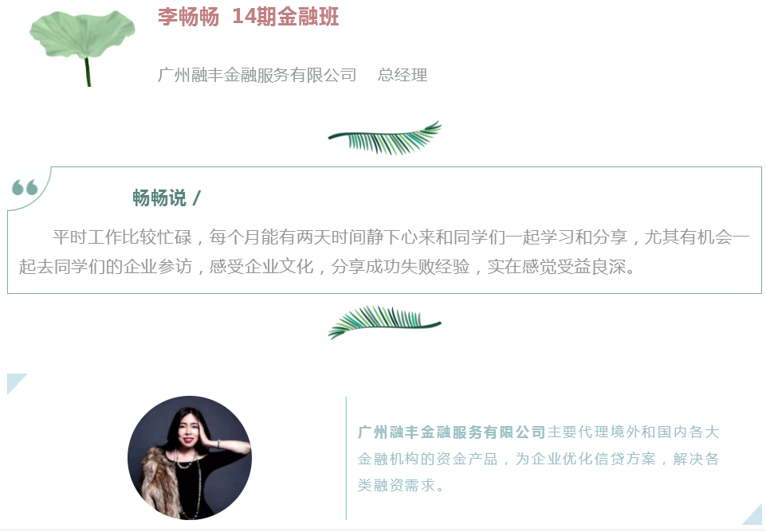The image size is (766, 532).
Task: Click the quote's second line ending 受益良深
Action: [327, 267]
